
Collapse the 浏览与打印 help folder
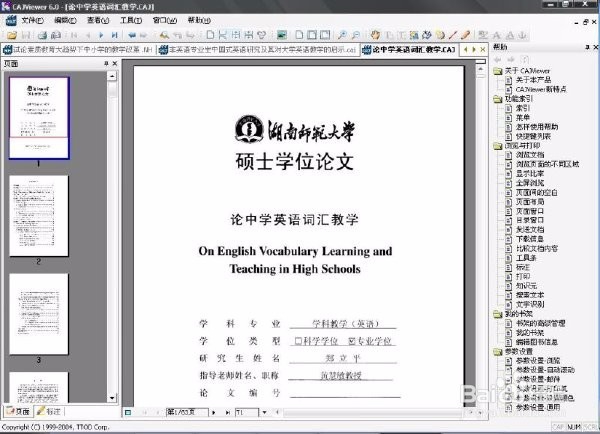click(497, 146)
